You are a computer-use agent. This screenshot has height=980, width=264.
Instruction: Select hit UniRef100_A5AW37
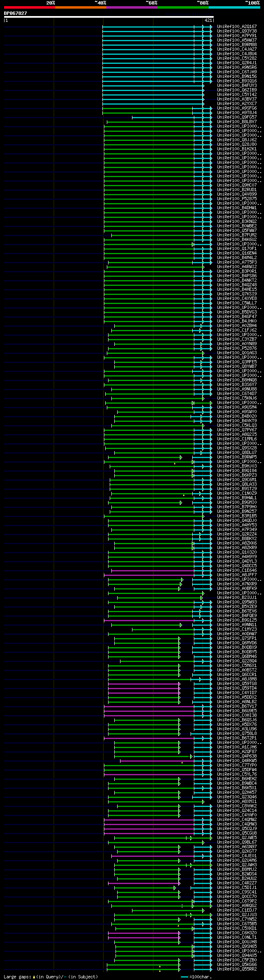tap(237, 40)
